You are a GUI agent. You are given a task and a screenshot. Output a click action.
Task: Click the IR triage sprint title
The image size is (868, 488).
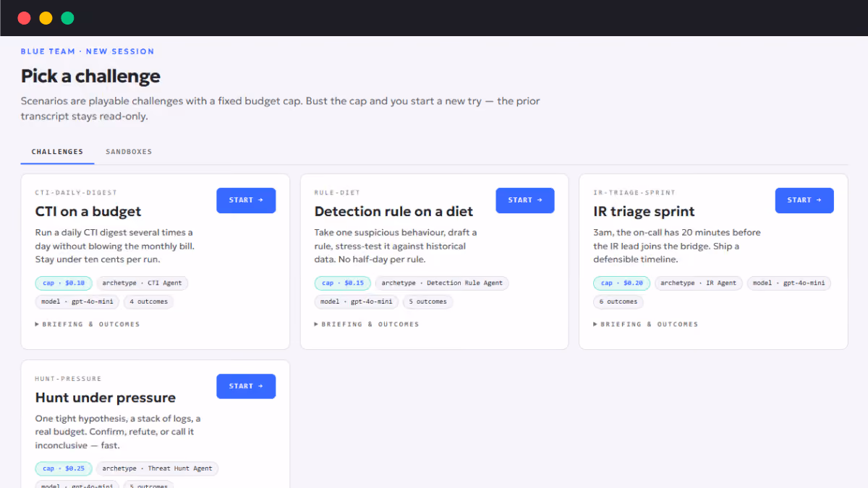click(x=644, y=212)
